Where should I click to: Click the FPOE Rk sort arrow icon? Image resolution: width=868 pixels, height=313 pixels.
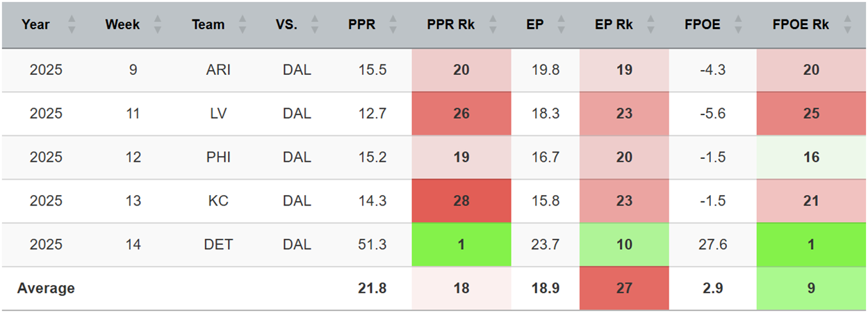pos(847,25)
